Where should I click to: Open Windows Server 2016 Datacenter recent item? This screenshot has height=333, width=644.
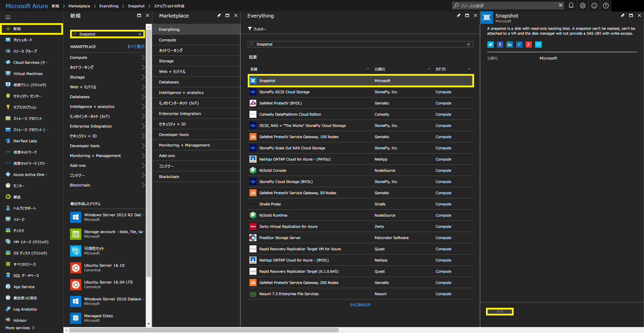point(107,301)
